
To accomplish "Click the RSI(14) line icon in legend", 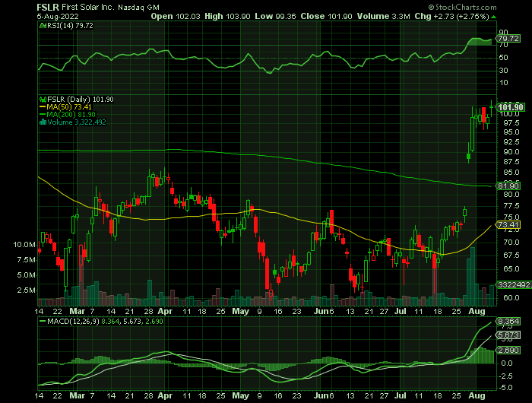I will [x=43, y=25].
